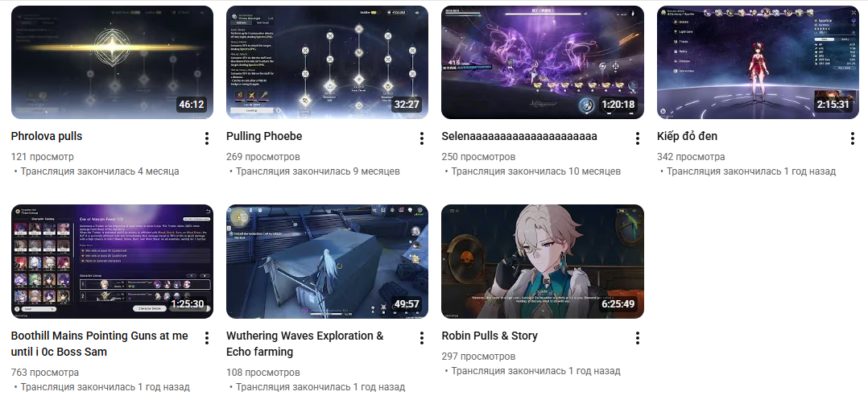The height and width of the screenshot is (404, 868).
Task: Open three-dot menu for the Selenaaaa video
Action: coord(637,138)
